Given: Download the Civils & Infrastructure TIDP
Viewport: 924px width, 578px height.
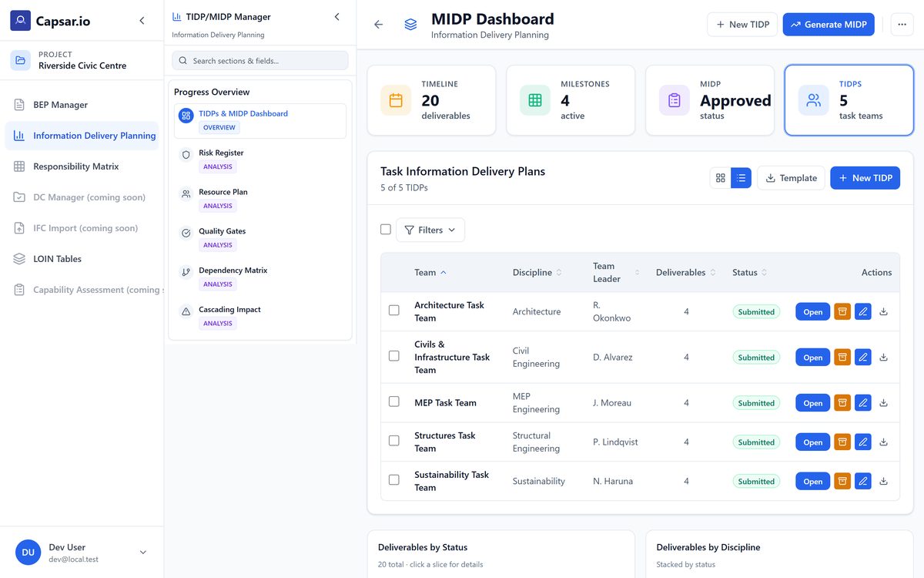Looking at the screenshot, I should (884, 357).
